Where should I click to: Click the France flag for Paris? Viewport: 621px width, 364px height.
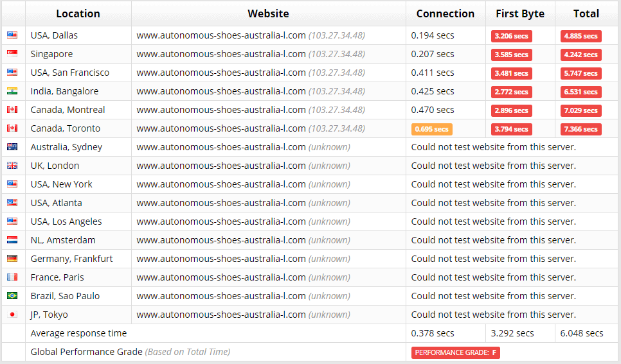(12, 277)
